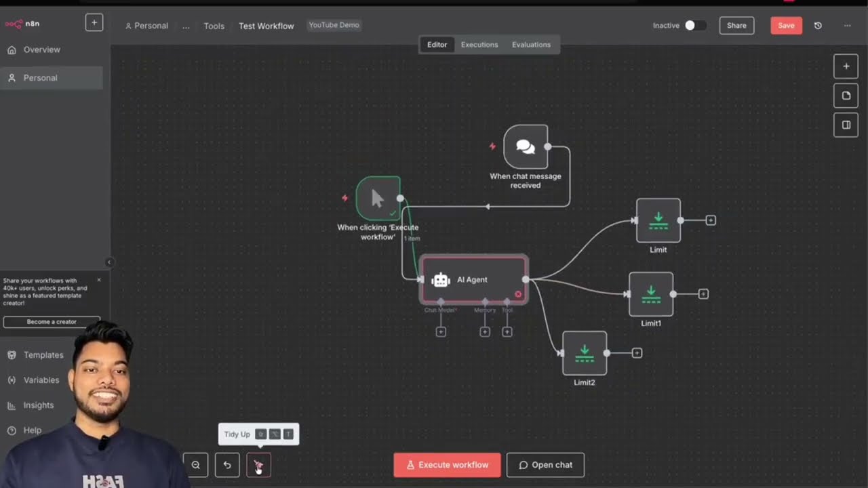Screen dimensions: 868x488
Task: Click the Personal breadcrumb link
Action: [x=146, y=26]
